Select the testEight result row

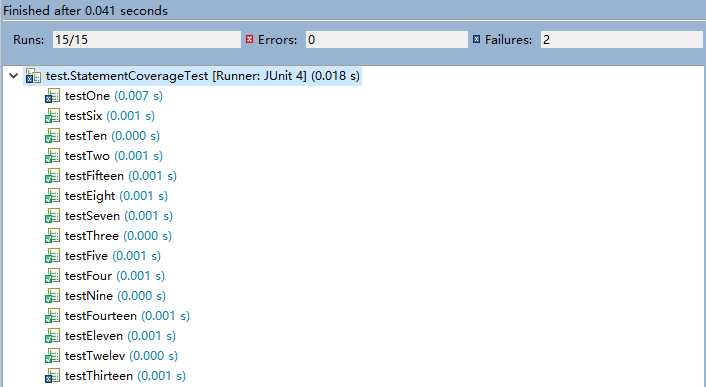(106, 196)
